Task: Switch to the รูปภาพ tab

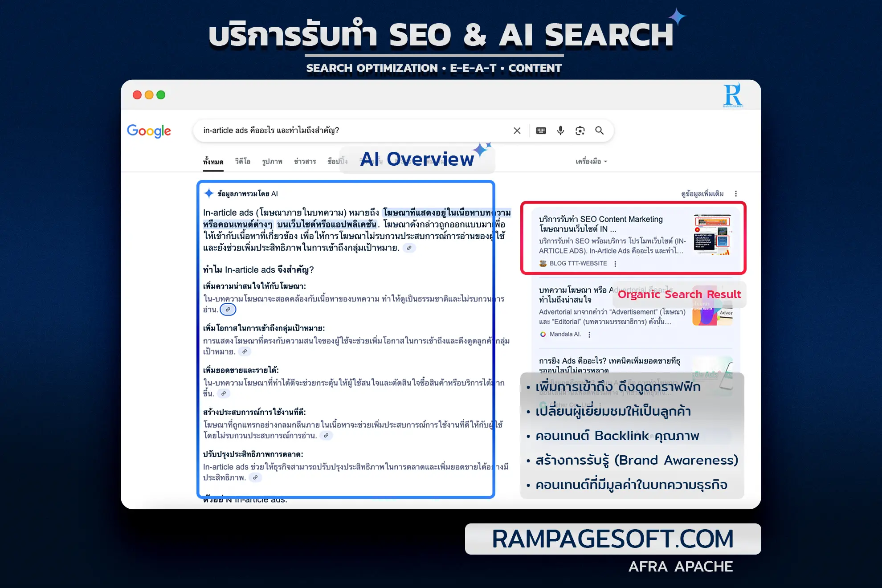Action: coord(272,161)
